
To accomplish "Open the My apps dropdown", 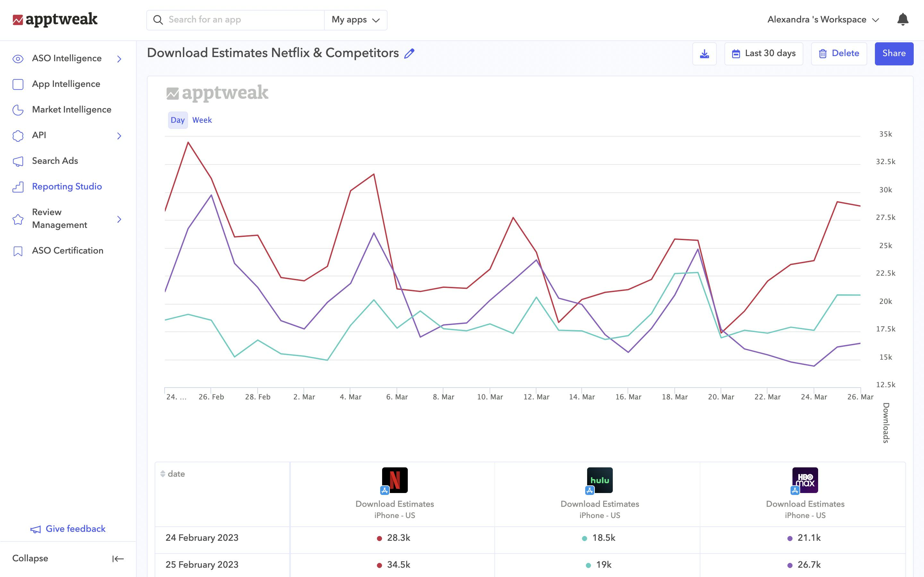I will [355, 20].
